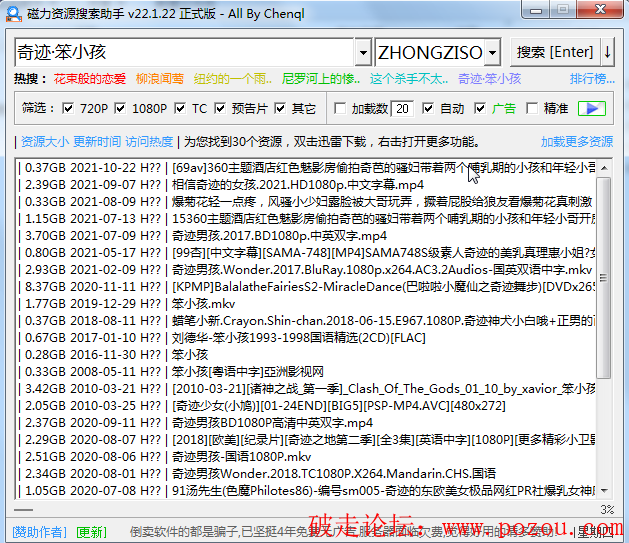Click the results list vertical scrollbar thumb
This screenshot has width=629, height=543.
604,278
